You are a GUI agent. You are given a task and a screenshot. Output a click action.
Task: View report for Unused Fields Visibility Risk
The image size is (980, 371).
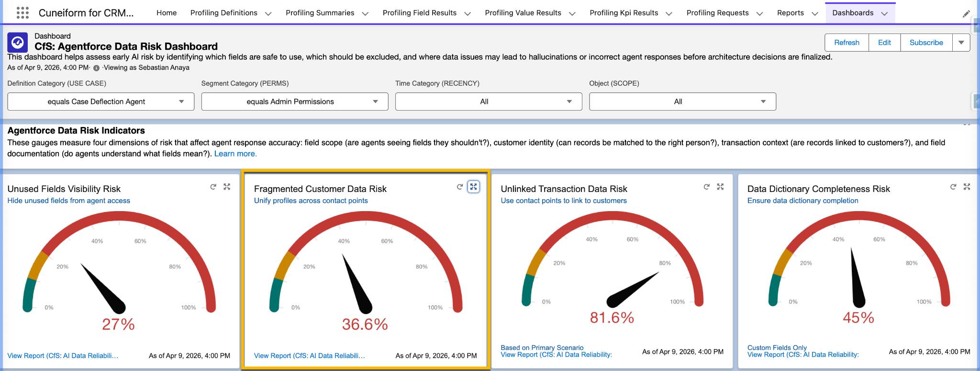click(63, 356)
